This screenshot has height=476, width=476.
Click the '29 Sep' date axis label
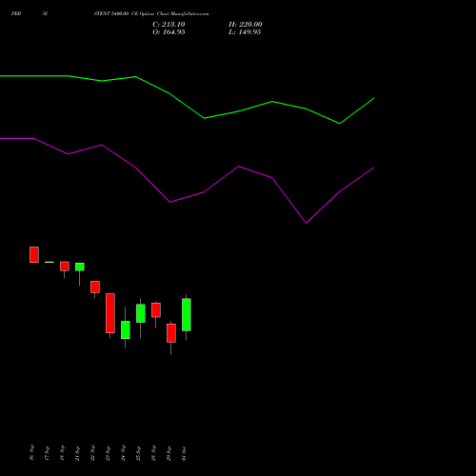coord(169,453)
